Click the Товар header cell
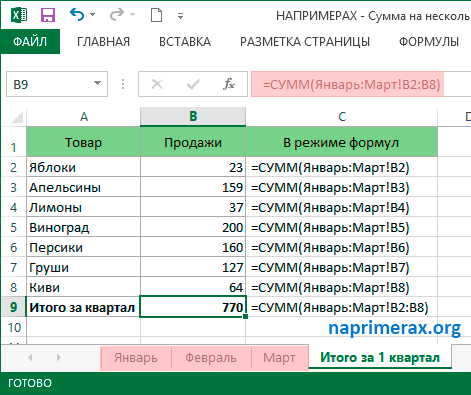Viewport: 471px width, 395px height. tap(83, 142)
